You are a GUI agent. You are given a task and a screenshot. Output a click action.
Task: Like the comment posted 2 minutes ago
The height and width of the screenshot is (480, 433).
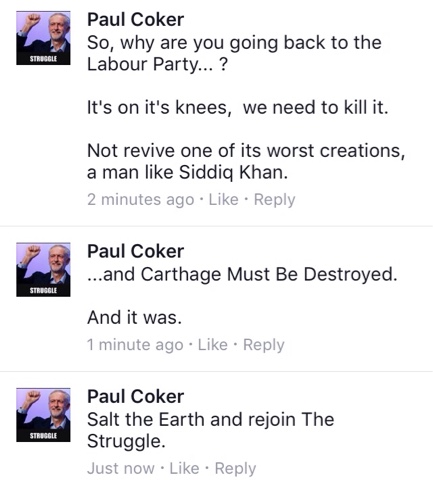[223, 199]
